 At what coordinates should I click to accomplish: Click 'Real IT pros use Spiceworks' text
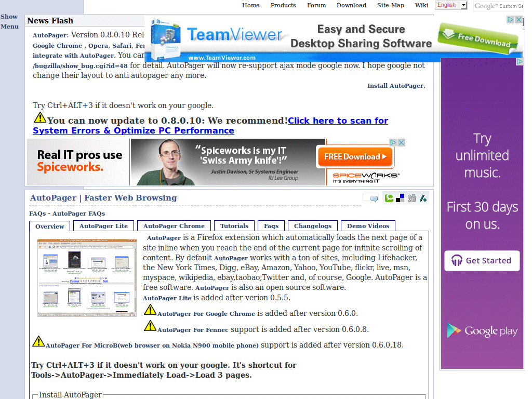[x=79, y=161]
